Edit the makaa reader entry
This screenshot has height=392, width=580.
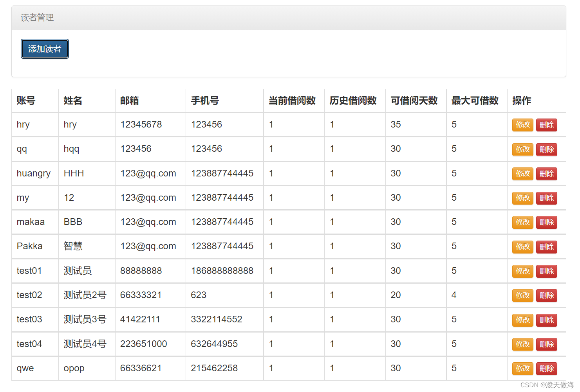coord(523,222)
